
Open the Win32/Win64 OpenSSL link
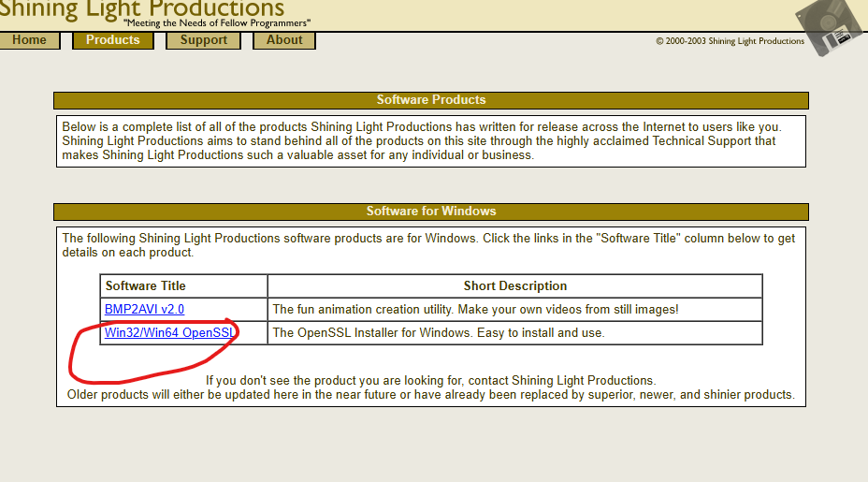(170, 332)
